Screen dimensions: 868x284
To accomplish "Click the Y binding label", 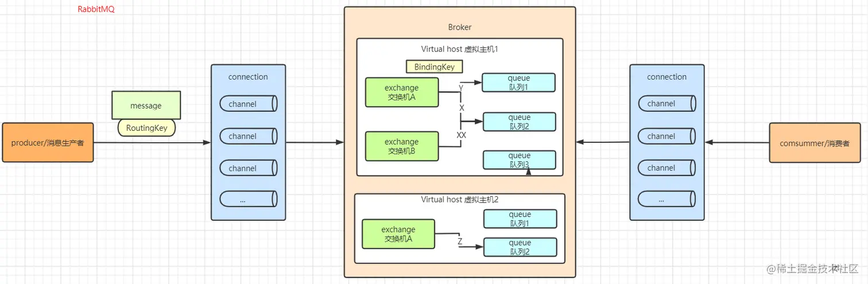I will pos(461,88).
